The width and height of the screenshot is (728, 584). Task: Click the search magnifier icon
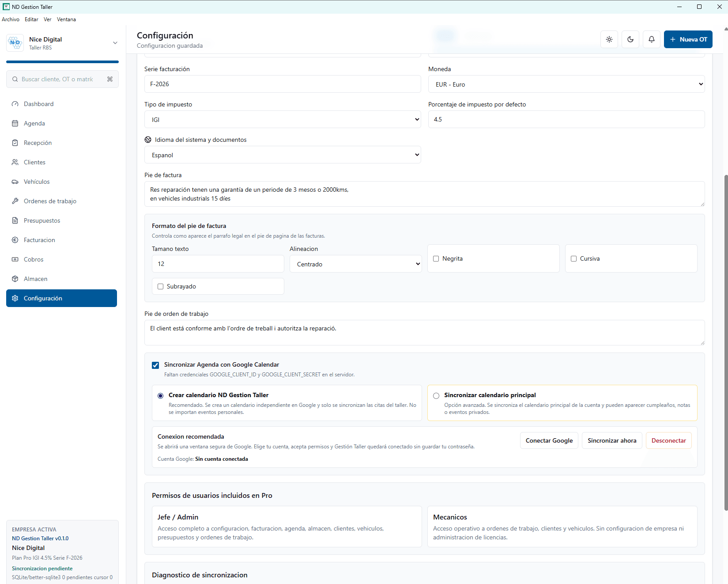[15, 79]
